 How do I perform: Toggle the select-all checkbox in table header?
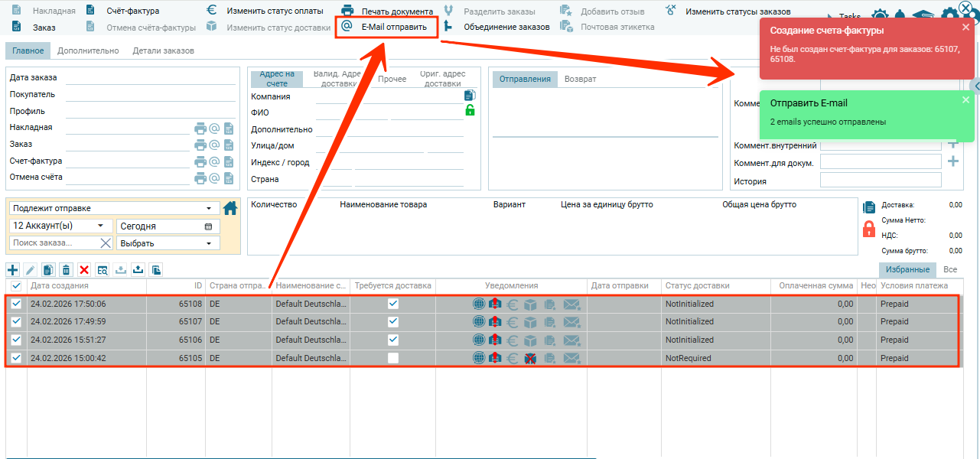tap(16, 285)
